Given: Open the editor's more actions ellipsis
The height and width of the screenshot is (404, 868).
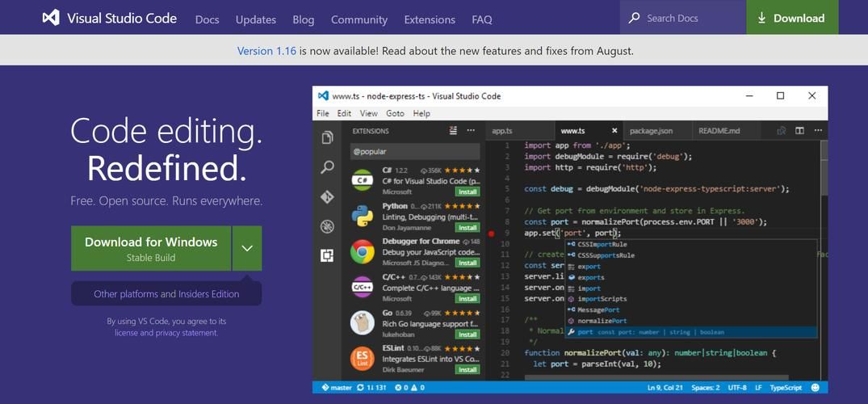Looking at the screenshot, I should [818, 131].
